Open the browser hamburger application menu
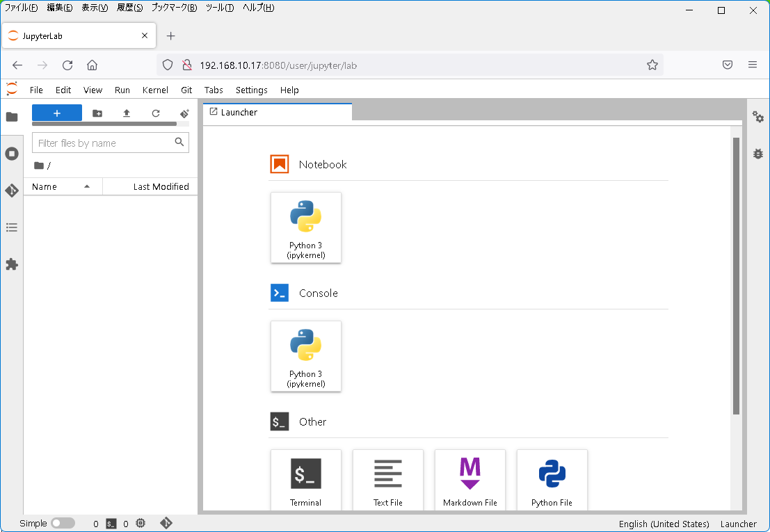Screen dimensions: 770x532 [x=753, y=65]
